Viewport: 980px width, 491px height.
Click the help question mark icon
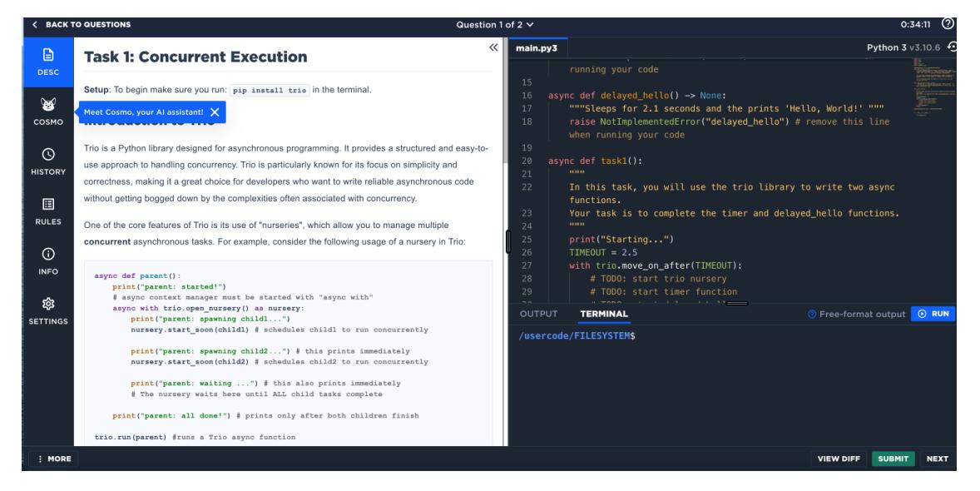point(948,24)
